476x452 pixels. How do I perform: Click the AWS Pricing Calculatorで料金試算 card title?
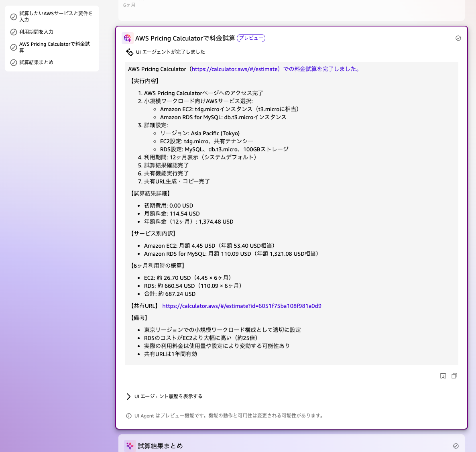pyautogui.click(x=185, y=38)
